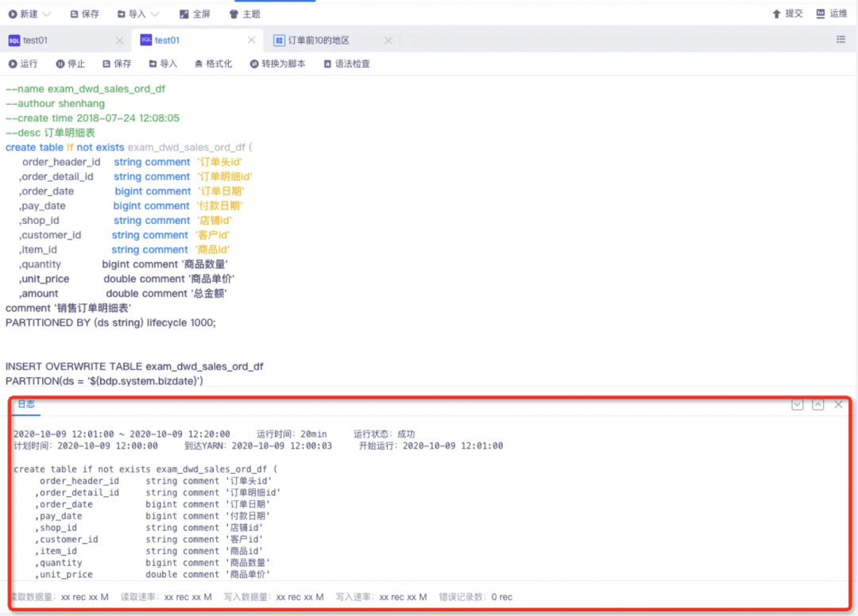Viewport: 858px width, 616px height.
Task: Expand the 新建 dropdown chevron
Action: click(x=47, y=14)
